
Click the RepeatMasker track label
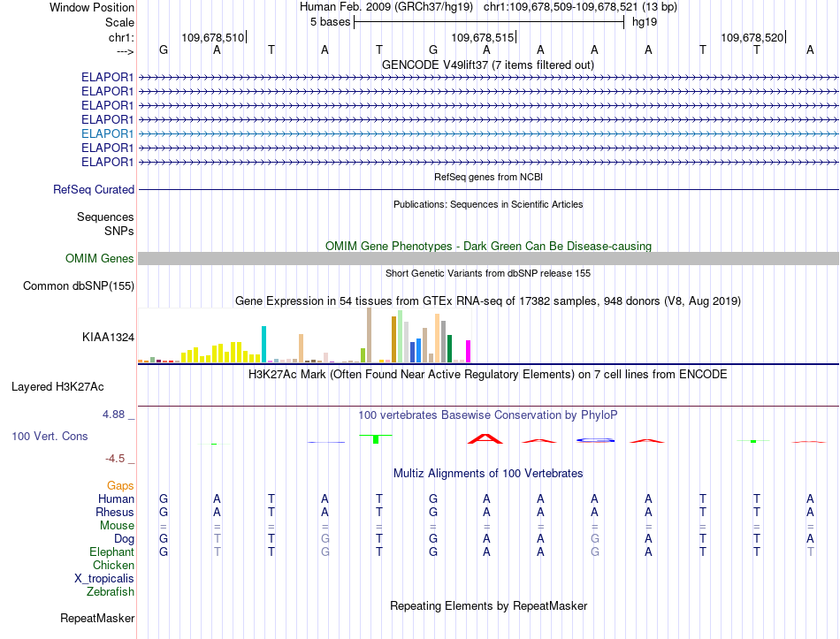coord(97,618)
